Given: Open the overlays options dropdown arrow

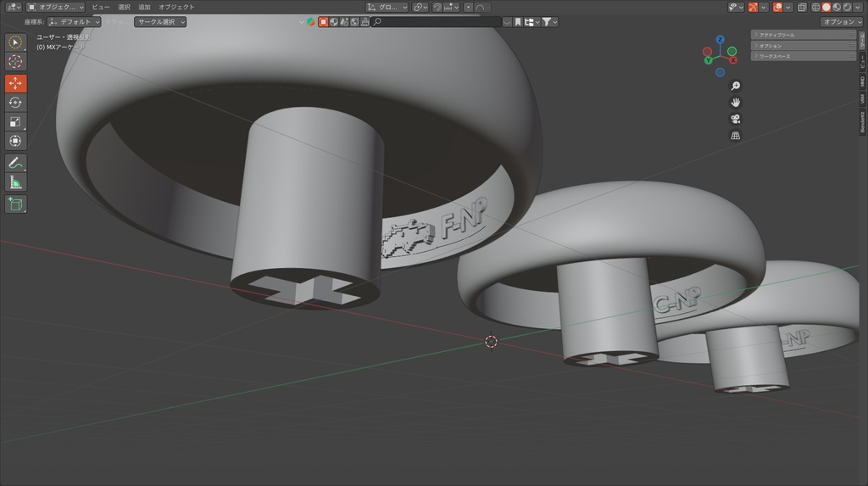Looking at the screenshot, I should pos(788,7).
